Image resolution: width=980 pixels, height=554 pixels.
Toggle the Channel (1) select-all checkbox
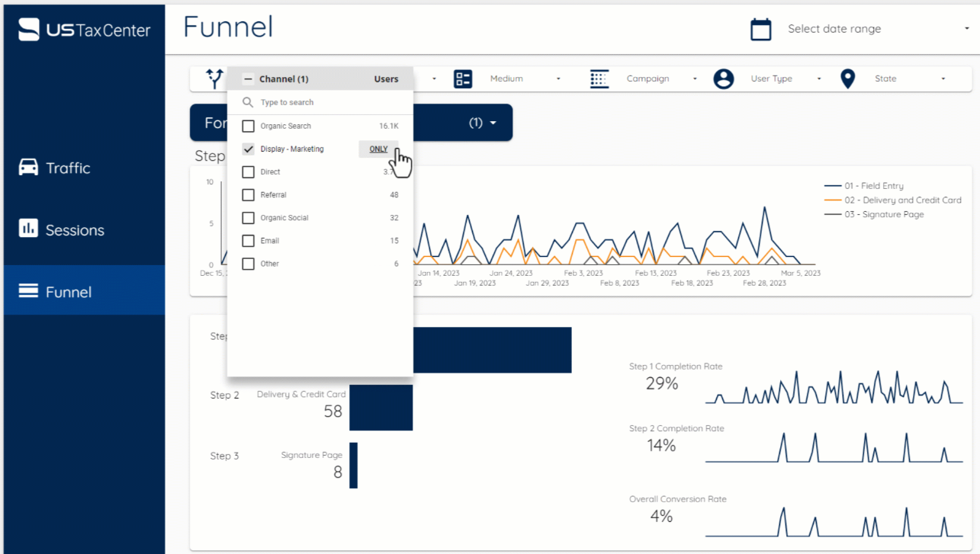[x=248, y=78]
